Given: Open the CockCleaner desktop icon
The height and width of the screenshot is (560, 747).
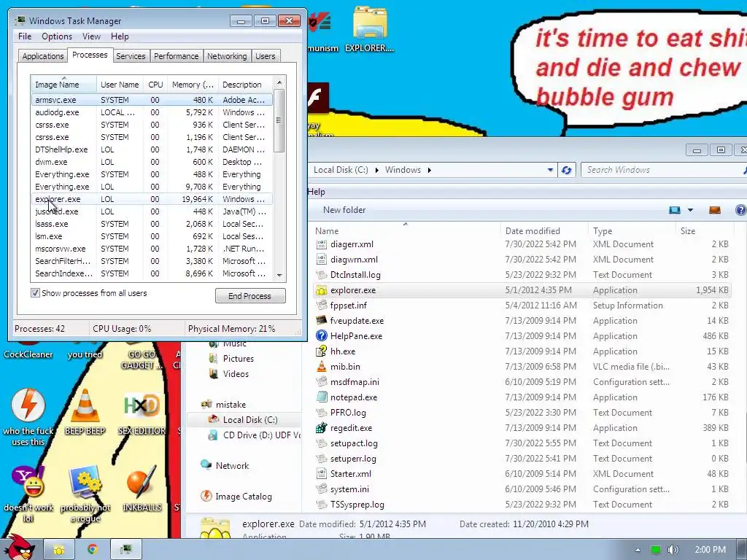Looking at the screenshot, I should tap(28, 354).
